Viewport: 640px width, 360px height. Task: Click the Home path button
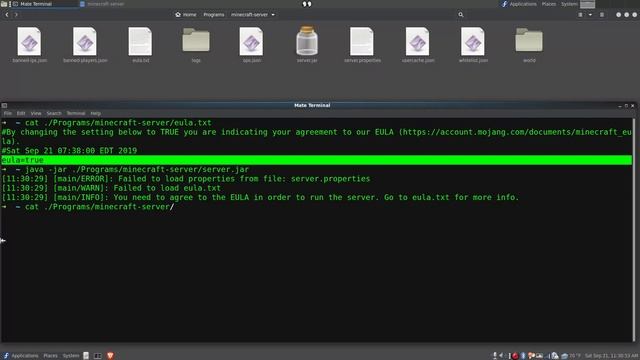click(x=186, y=15)
